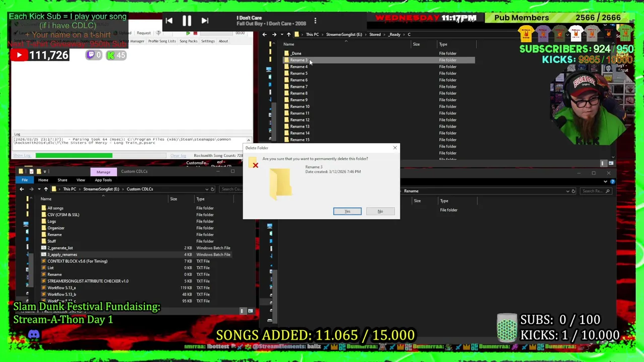Click the Request toolbar button
644x362 pixels.
click(143, 33)
